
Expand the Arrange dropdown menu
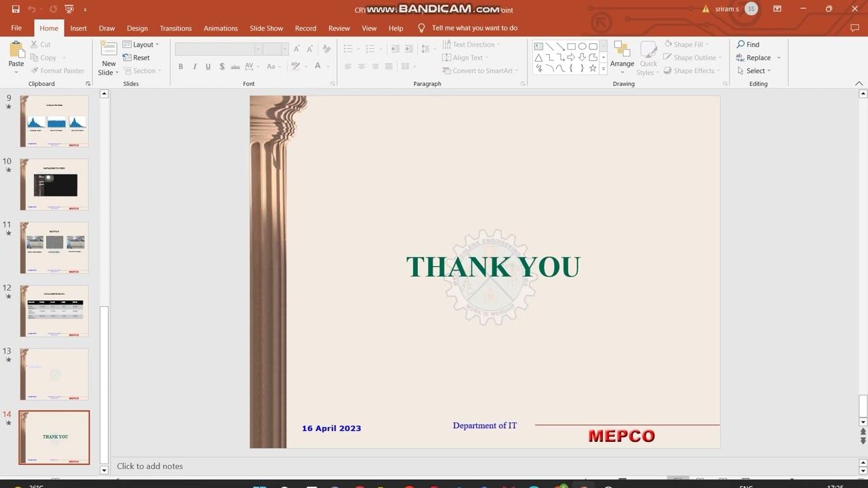coord(622,64)
